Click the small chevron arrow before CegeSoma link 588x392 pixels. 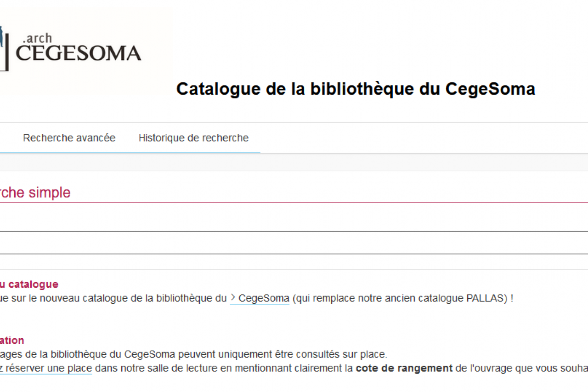pyautogui.click(x=233, y=298)
